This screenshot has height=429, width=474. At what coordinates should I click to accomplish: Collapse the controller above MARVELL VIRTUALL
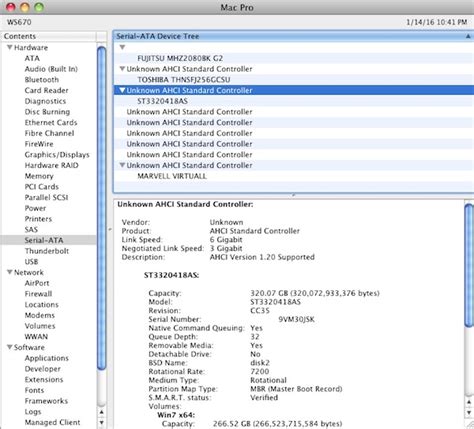122,165
